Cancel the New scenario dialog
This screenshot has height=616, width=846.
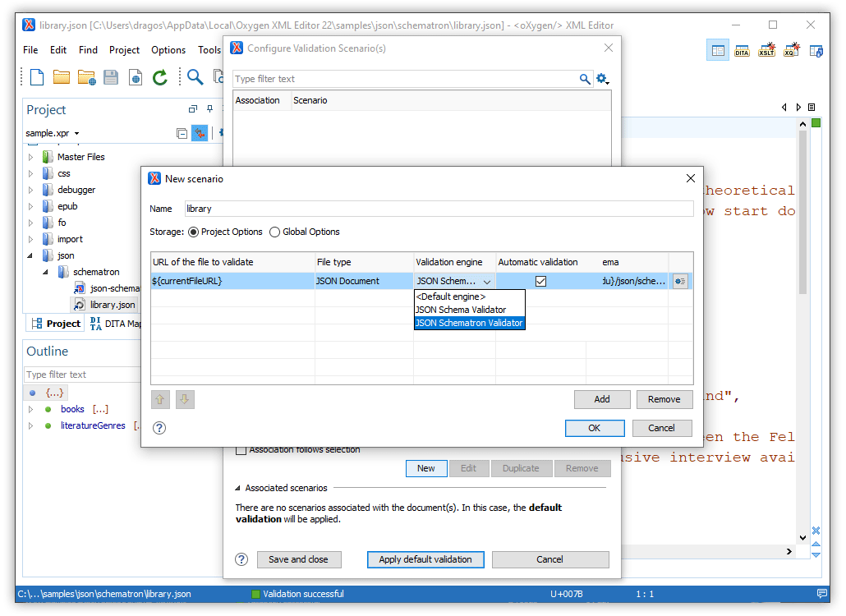pos(661,428)
